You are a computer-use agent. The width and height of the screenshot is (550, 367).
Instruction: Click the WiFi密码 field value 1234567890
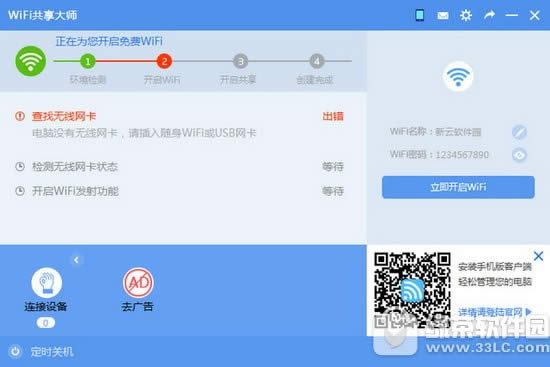pyautogui.click(x=462, y=155)
